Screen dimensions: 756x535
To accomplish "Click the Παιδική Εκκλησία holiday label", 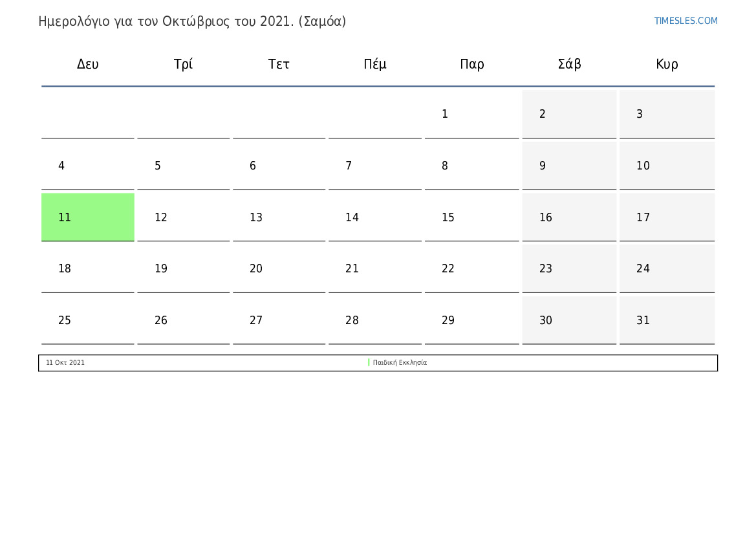I will (x=400, y=363).
